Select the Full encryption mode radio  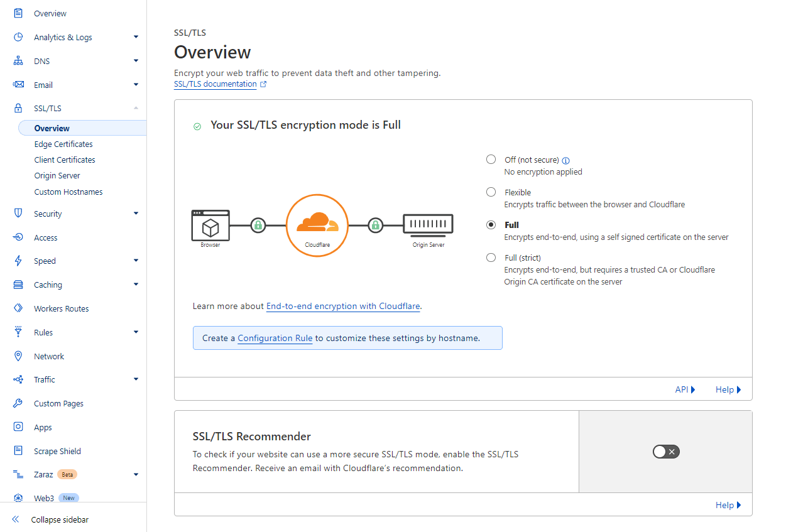tap(491, 225)
